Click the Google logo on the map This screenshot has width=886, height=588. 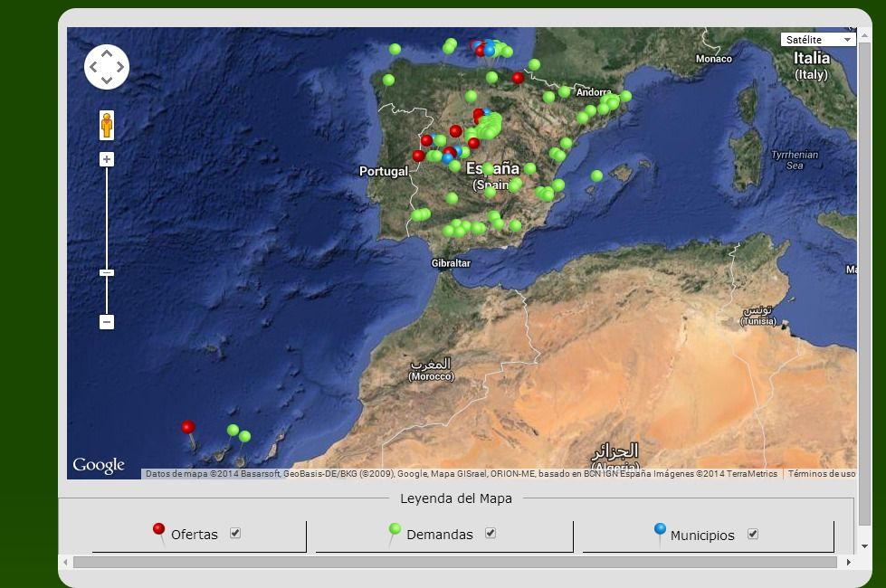[100, 464]
